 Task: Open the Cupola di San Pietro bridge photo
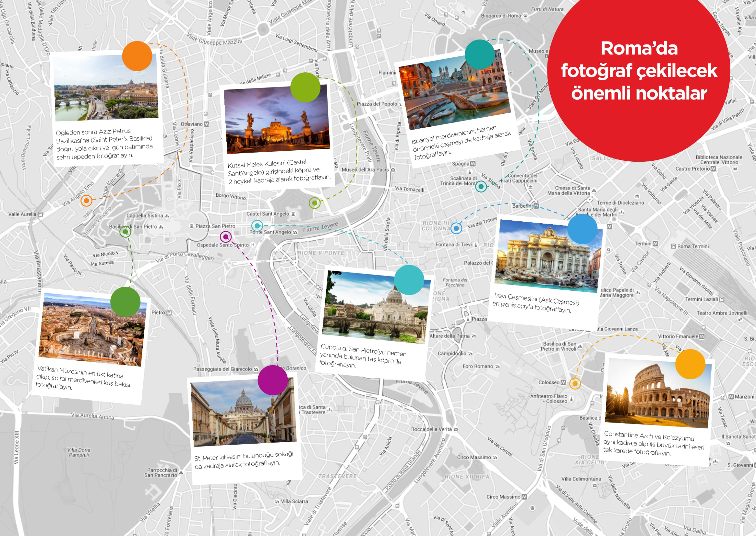click(x=376, y=308)
